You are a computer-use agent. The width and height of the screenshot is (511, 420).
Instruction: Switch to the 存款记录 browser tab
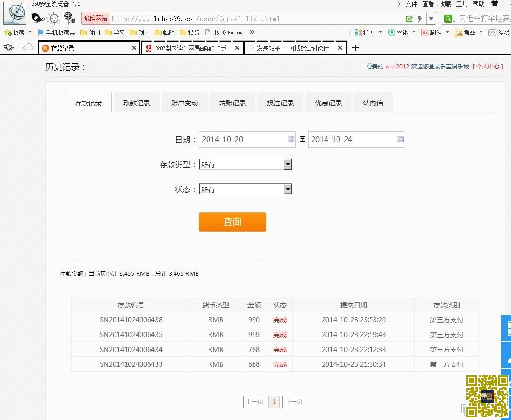89,48
